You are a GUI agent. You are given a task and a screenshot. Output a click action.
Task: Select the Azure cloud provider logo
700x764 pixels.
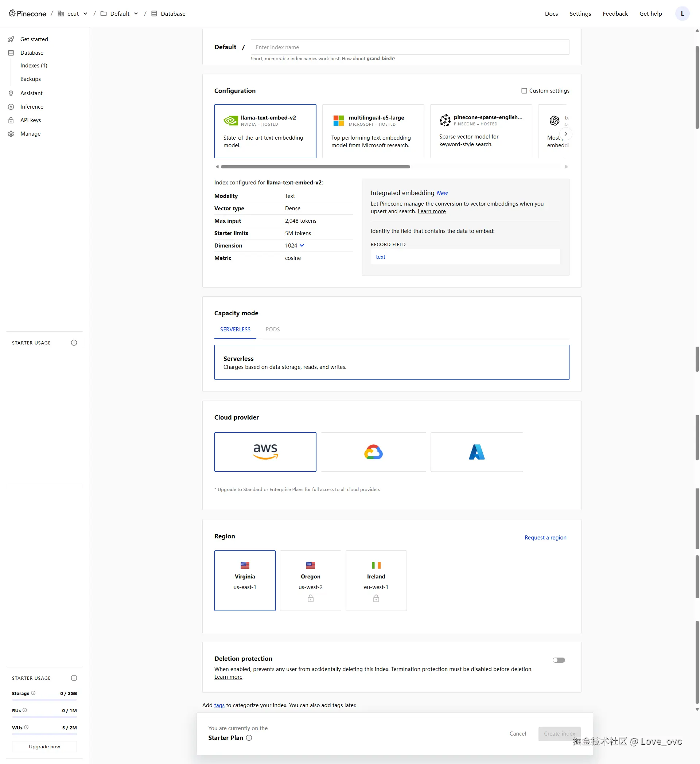477,452
